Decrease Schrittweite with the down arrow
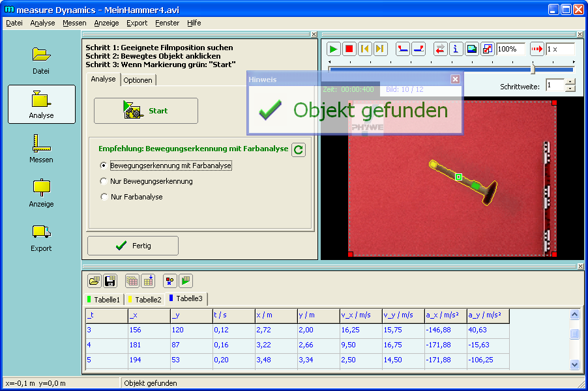 click(570, 89)
